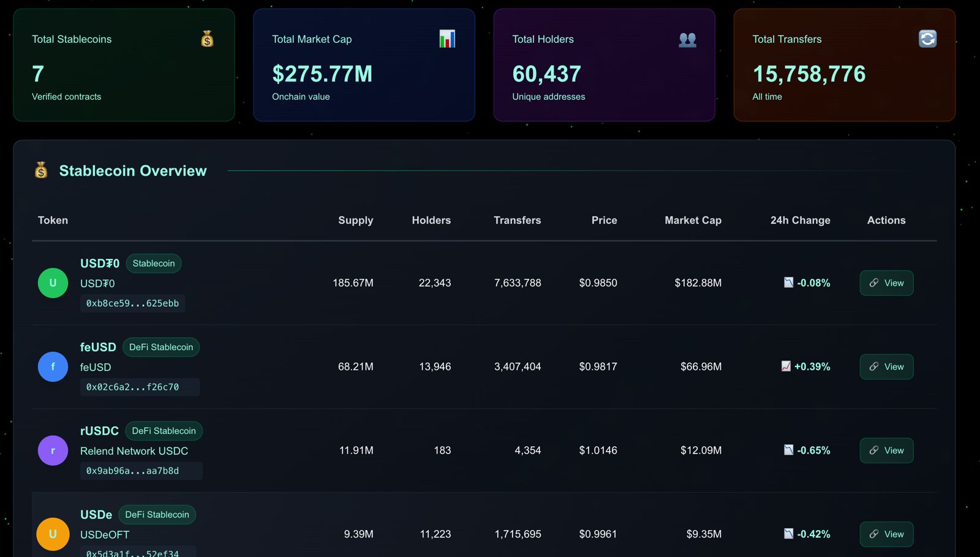Screen dimensions: 980x557
Task: Click the Stablecoin tag beside USD₮0
Action: [x=154, y=263]
